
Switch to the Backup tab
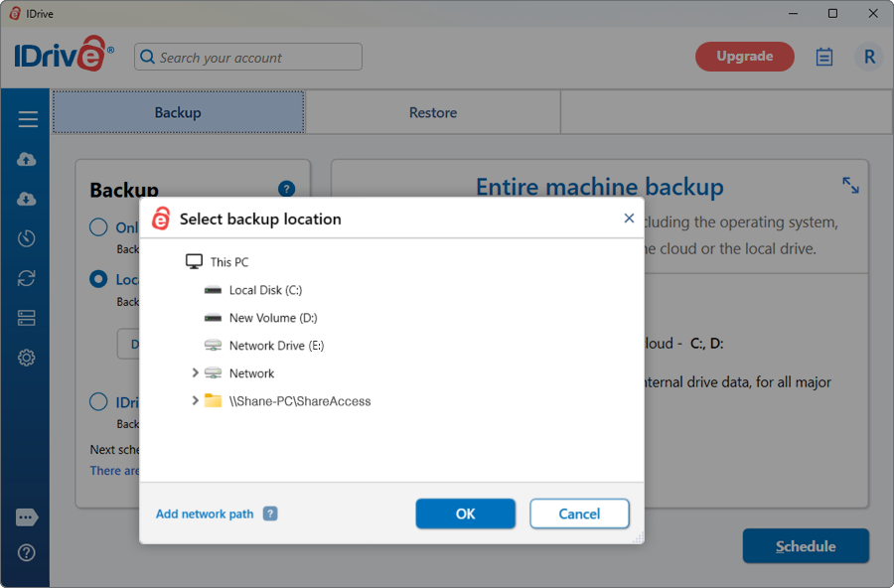click(x=179, y=112)
